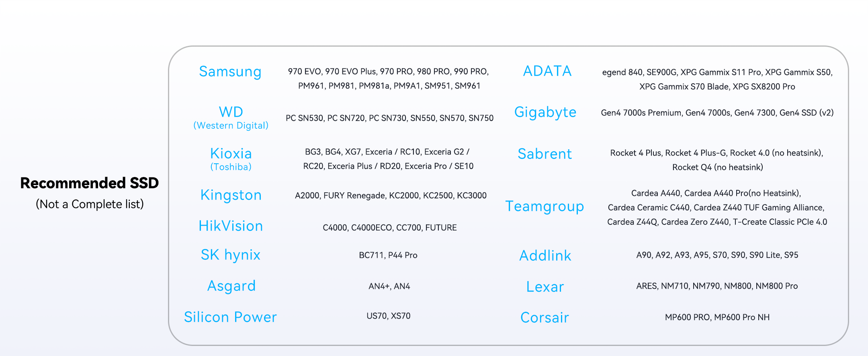Screen dimensions: 868x356
Task: Select the BC711, P44 Pro model list
Action: [388, 255]
